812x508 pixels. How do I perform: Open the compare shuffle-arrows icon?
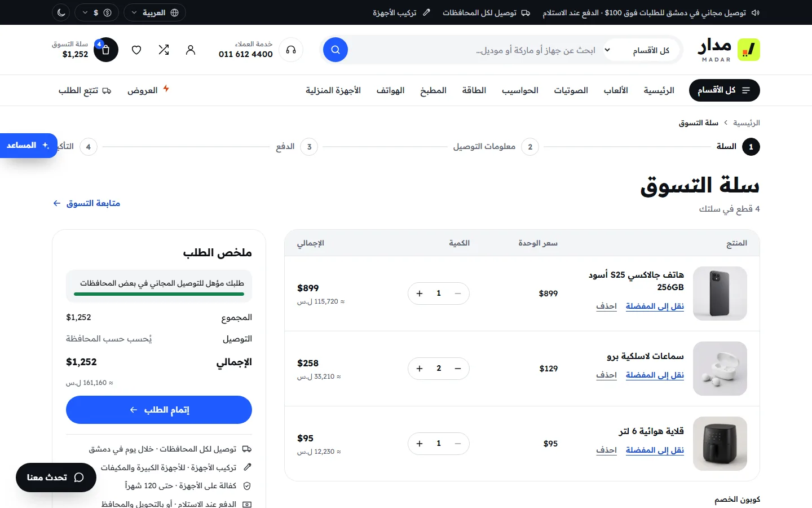coord(164,50)
